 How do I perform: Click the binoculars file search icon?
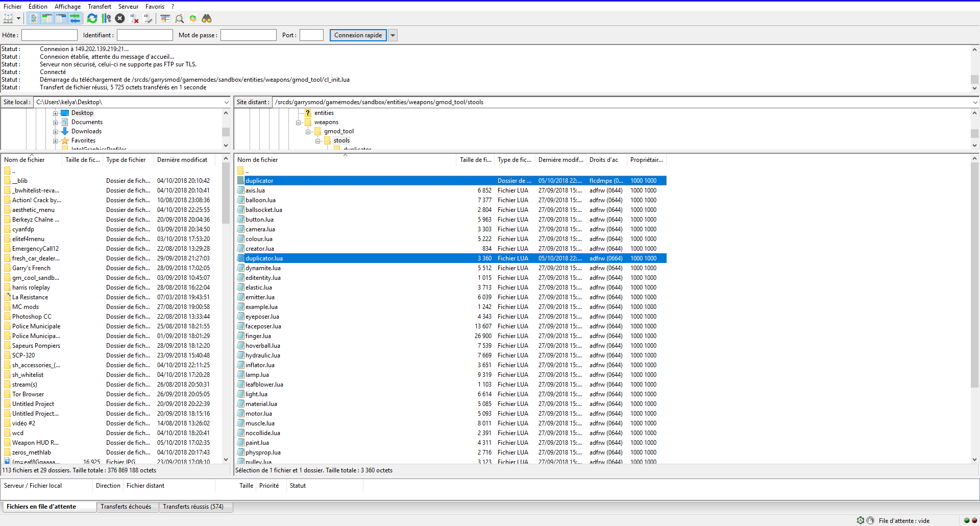click(207, 18)
